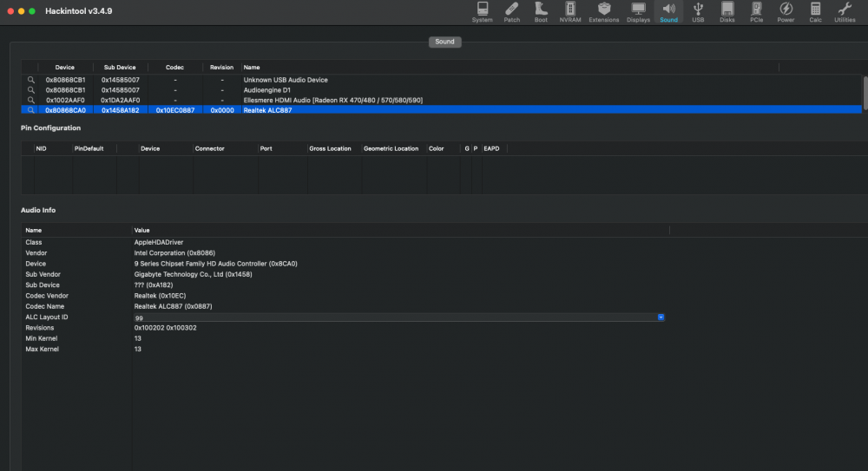Open the Disks toolbar section
Viewport: 868px width, 471px height.
[x=727, y=11]
